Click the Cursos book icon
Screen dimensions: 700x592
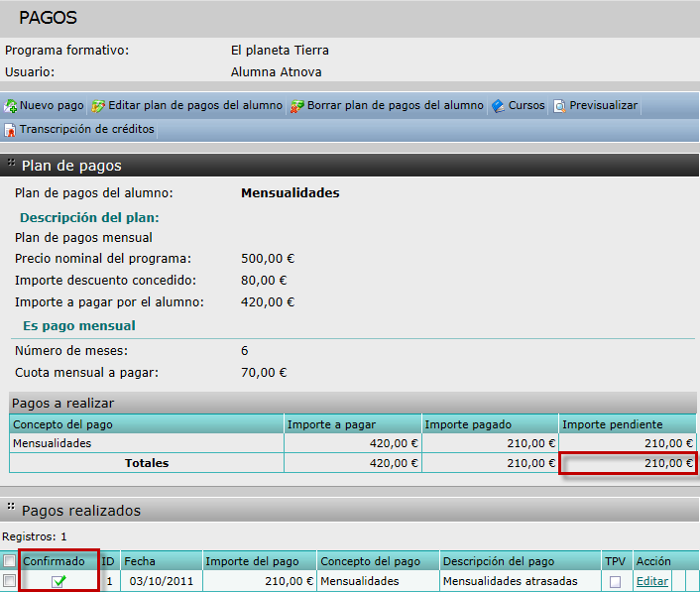[498, 106]
